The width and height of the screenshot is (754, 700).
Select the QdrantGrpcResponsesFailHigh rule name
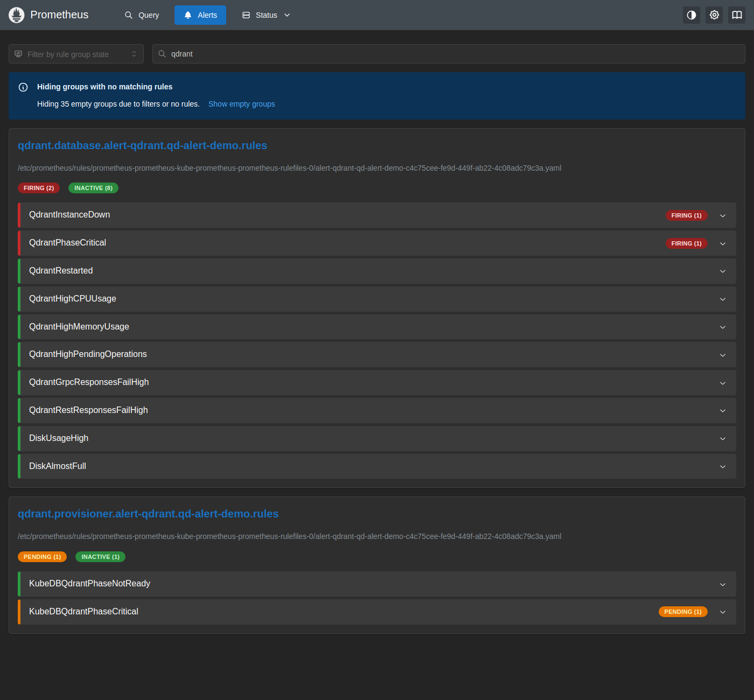click(x=89, y=382)
